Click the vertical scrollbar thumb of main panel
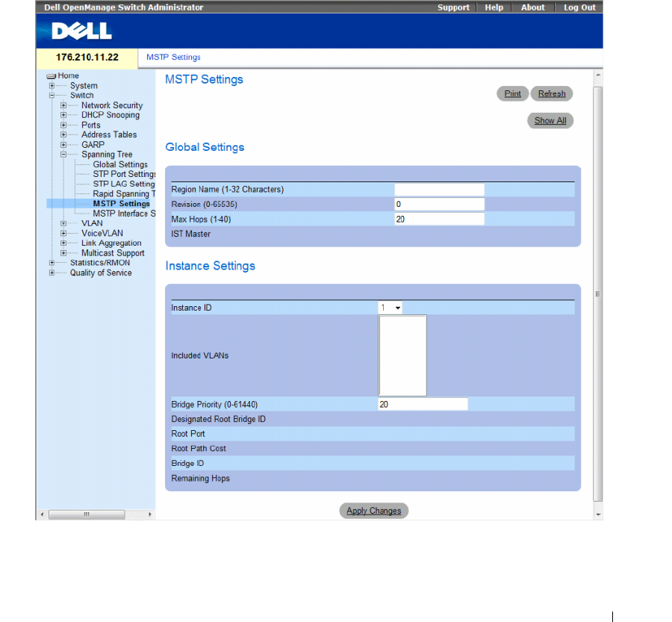 pos(598,293)
